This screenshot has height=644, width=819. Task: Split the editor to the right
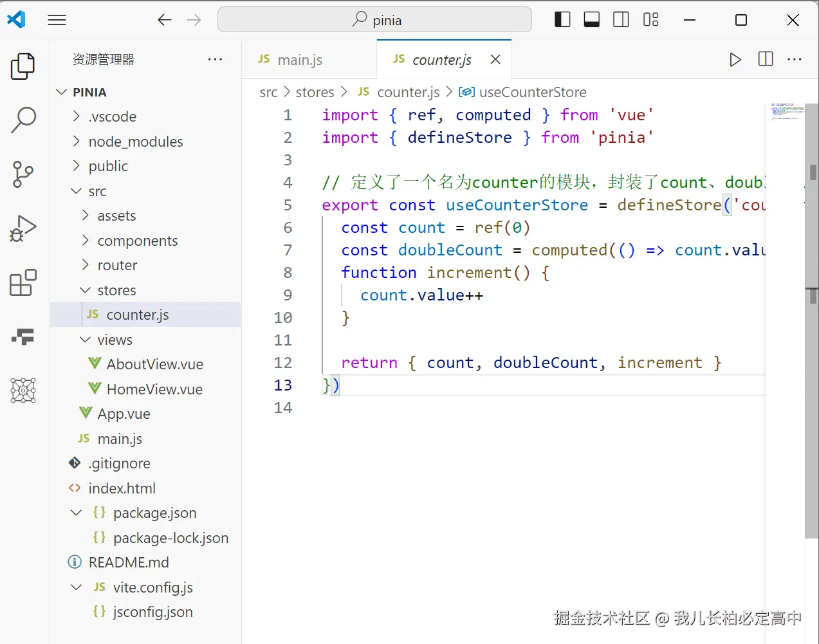click(766, 59)
